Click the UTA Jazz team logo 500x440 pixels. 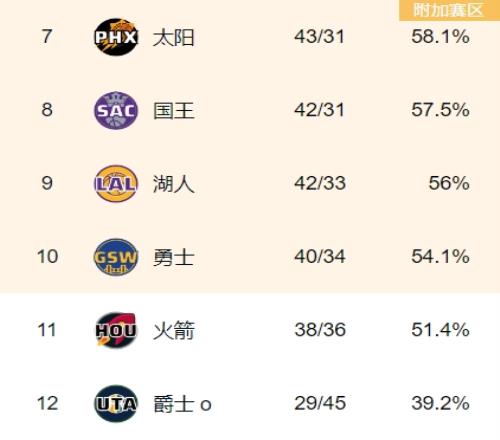click(116, 403)
